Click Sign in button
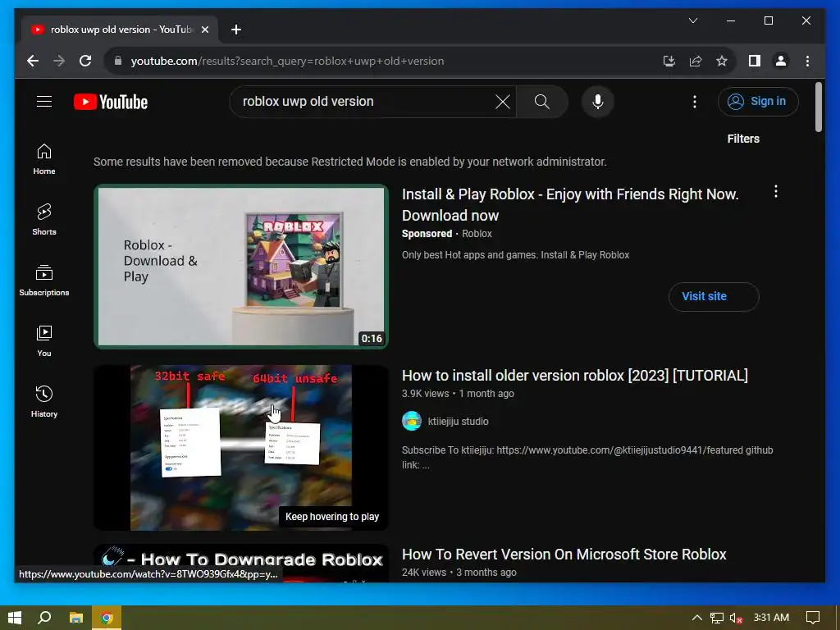 [758, 101]
